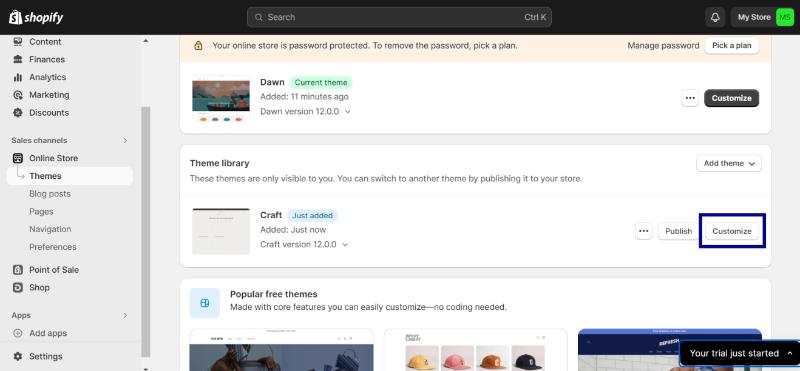Click the Analytics bar chart icon
This screenshot has width=800, height=371.
(x=18, y=77)
